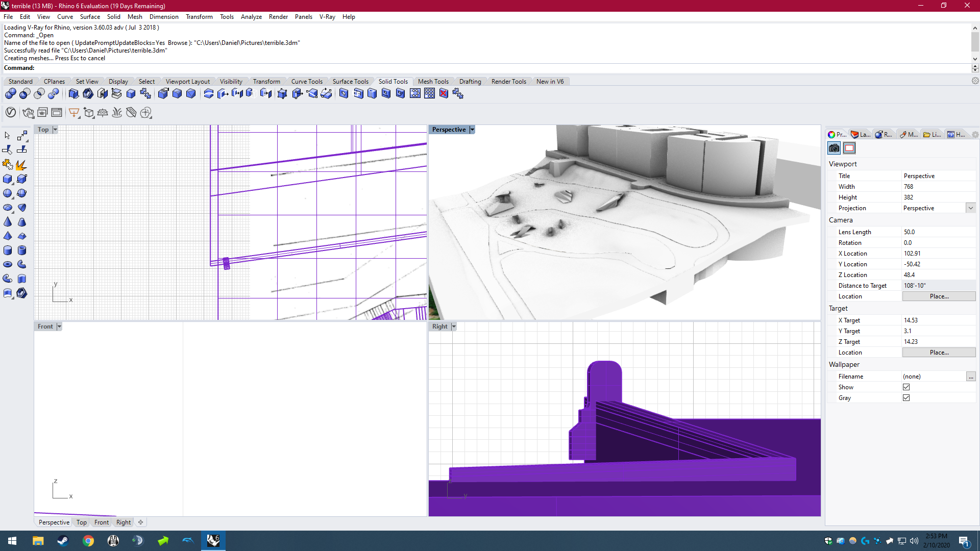Click the V-Ray logo toolbar icon

click(11, 112)
